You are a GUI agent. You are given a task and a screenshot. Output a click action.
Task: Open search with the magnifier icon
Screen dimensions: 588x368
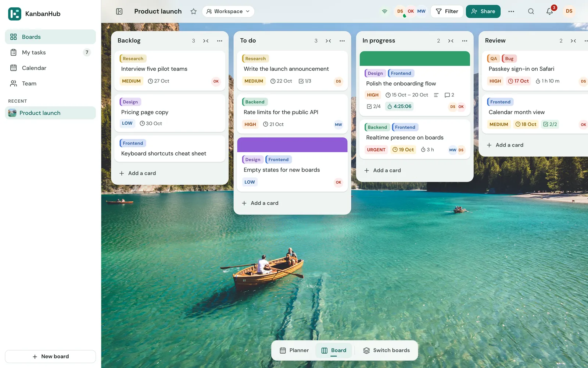point(531,11)
